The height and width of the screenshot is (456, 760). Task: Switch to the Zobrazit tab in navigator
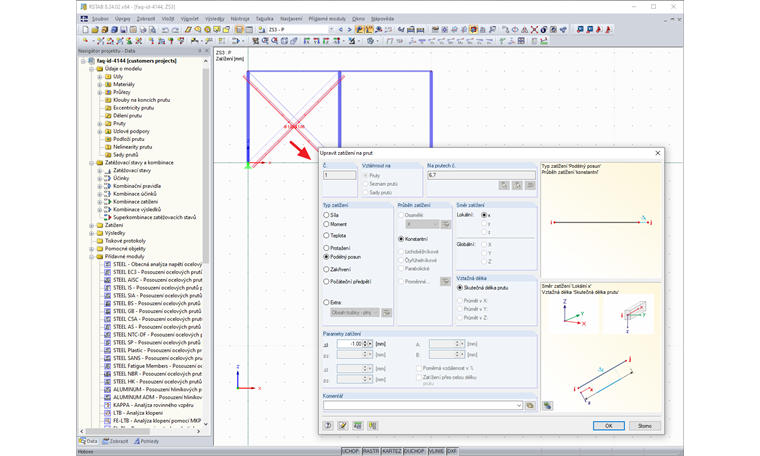(x=115, y=441)
